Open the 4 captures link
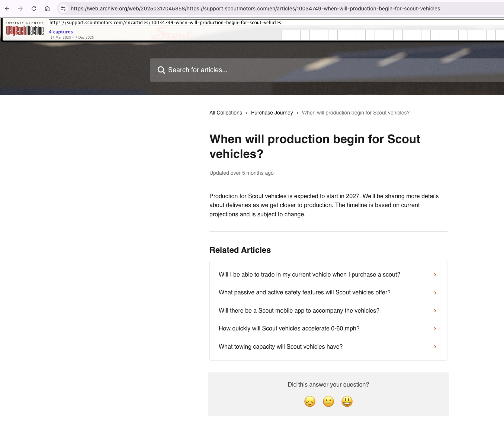Image resolution: width=504 pixels, height=436 pixels. (61, 32)
